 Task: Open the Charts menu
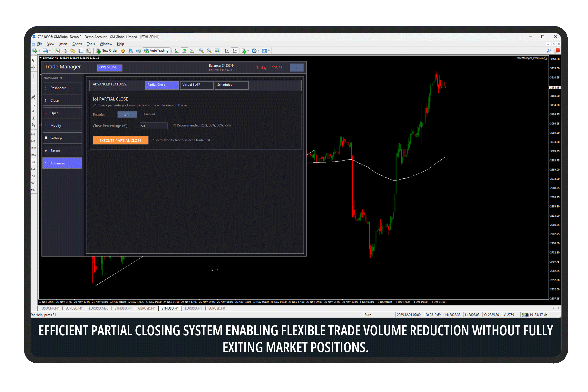pos(77,44)
